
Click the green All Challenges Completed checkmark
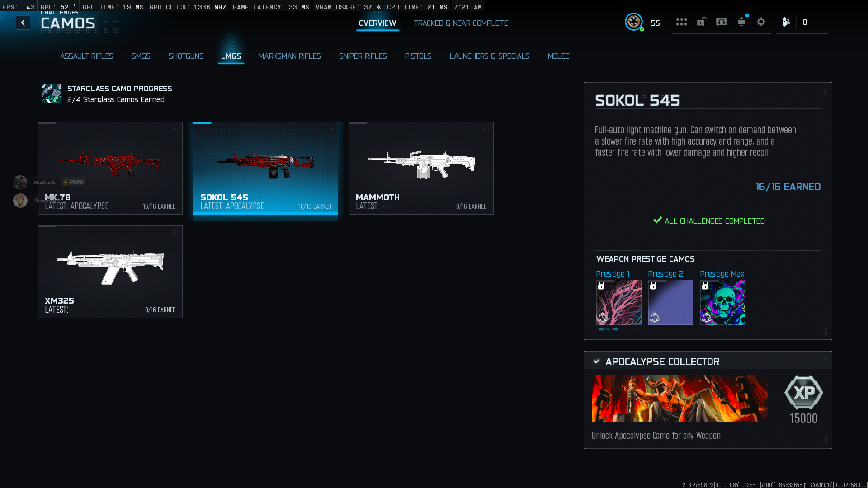pyautogui.click(x=658, y=221)
